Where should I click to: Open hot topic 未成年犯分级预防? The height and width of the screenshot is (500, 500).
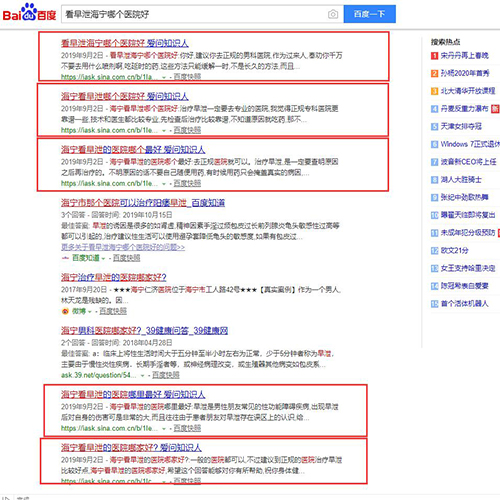tap(468, 233)
